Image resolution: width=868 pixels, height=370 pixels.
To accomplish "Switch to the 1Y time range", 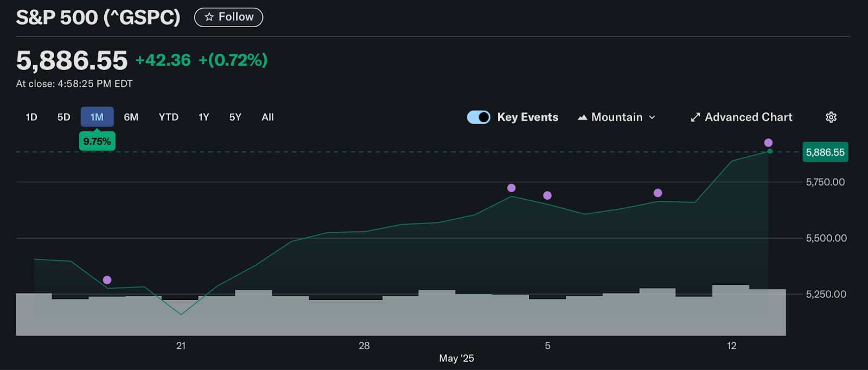I will click(203, 117).
